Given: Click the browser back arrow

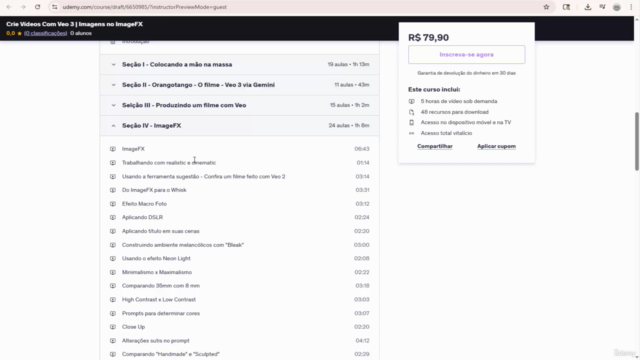Looking at the screenshot, I should click(x=9, y=7).
